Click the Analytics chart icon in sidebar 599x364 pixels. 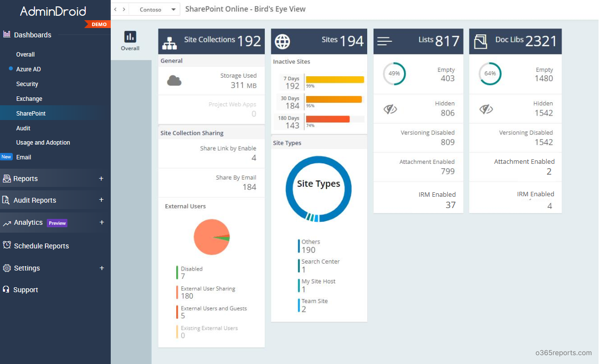point(7,222)
